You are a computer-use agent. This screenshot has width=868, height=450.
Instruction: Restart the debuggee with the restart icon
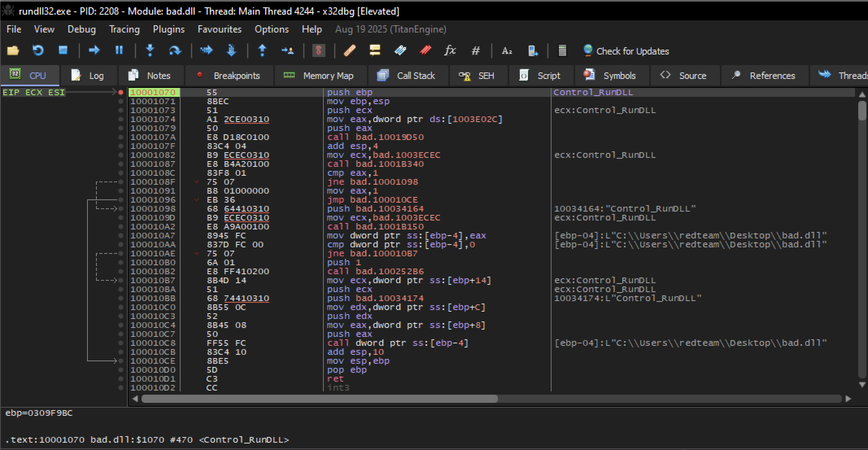click(38, 50)
